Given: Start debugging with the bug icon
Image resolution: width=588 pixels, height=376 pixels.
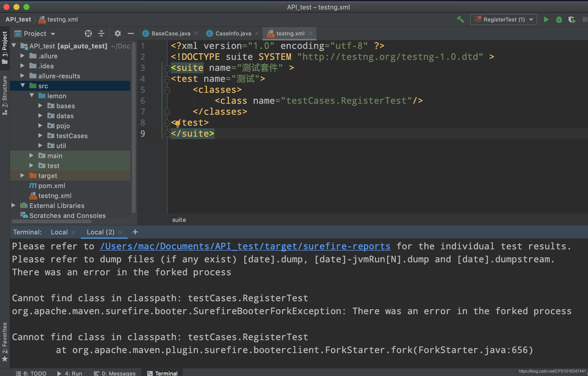Looking at the screenshot, I should [559, 19].
